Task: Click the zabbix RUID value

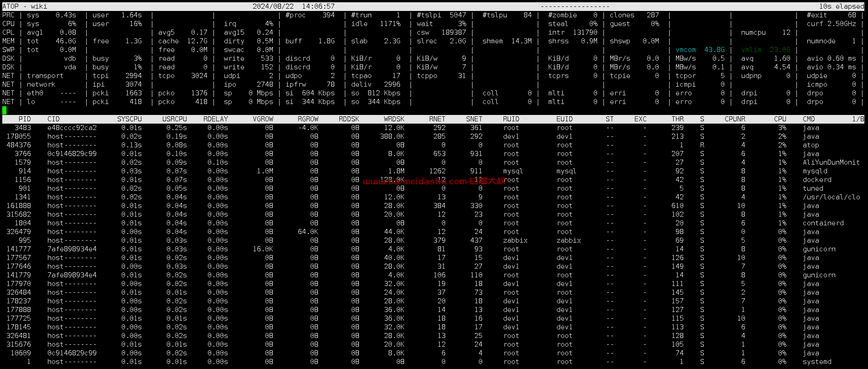Action: click(x=515, y=240)
